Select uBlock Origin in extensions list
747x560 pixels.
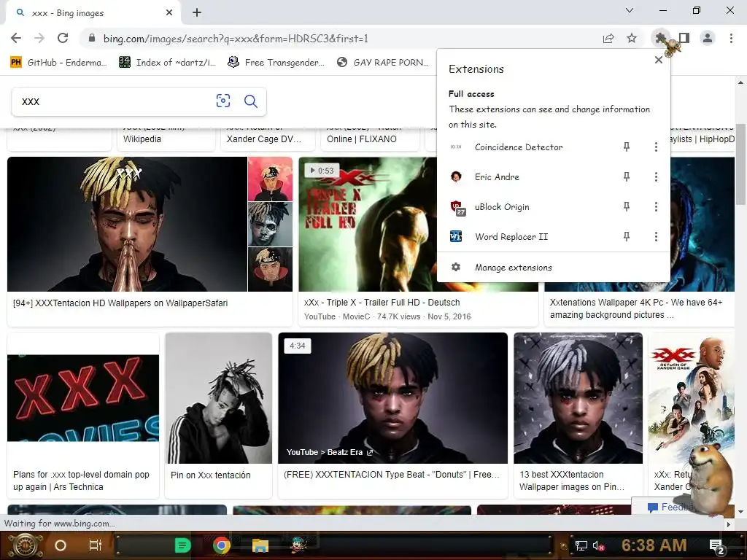point(502,206)
